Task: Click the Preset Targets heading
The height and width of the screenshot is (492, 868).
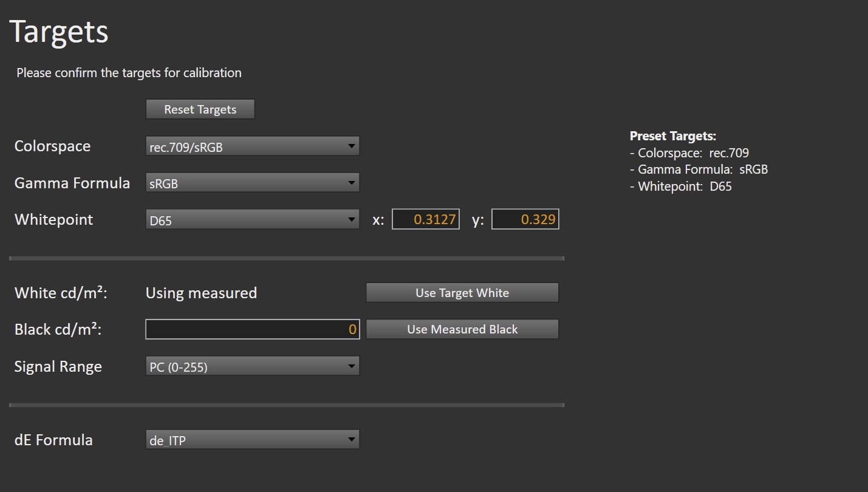Action: (x=672, y=136)
